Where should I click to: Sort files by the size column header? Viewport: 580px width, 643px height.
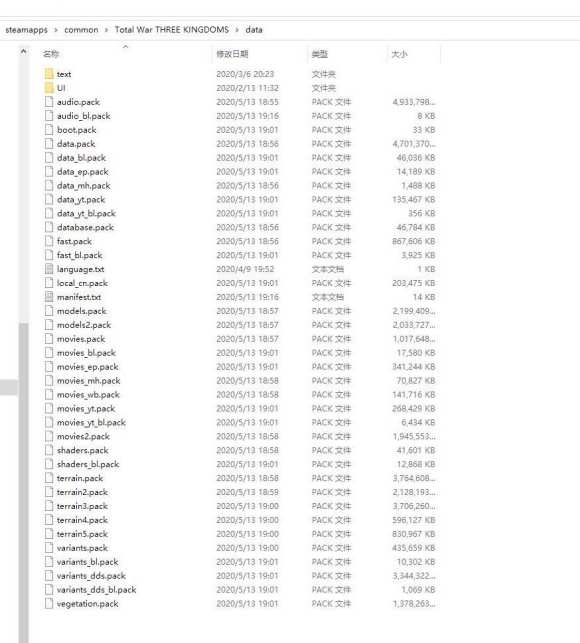click(x=400, y=54)
